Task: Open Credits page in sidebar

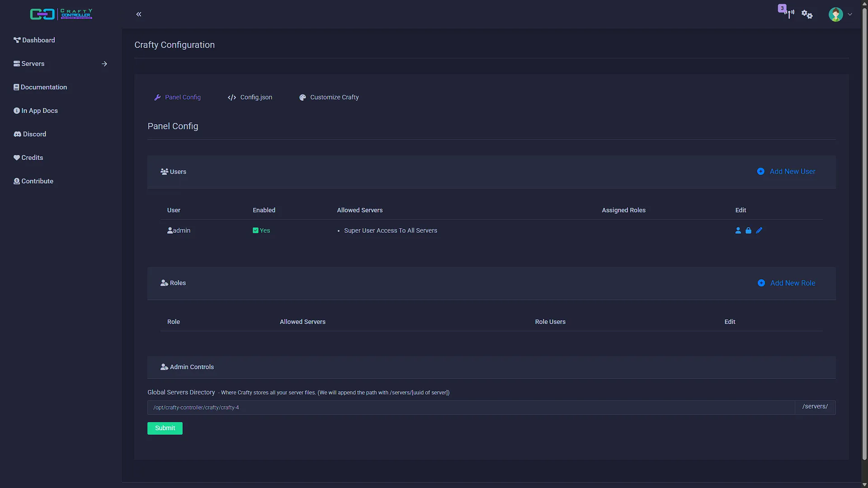Action: click(x=28, y=158)
